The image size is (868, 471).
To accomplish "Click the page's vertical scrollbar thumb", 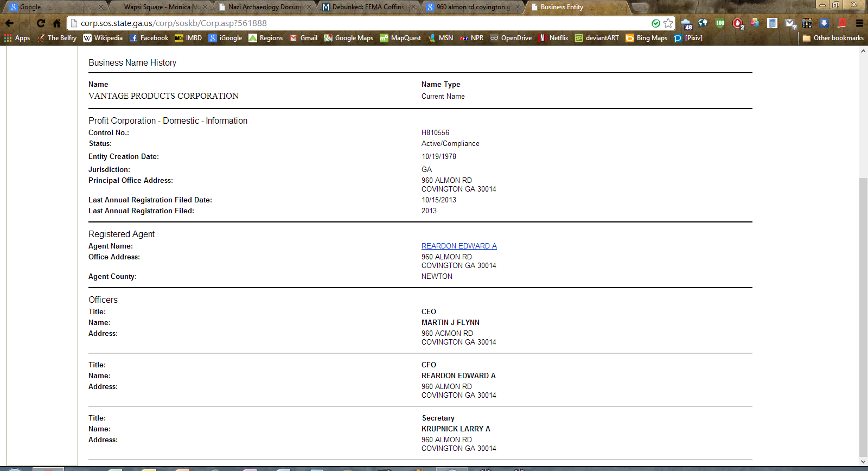I will [x=863, y=315].
